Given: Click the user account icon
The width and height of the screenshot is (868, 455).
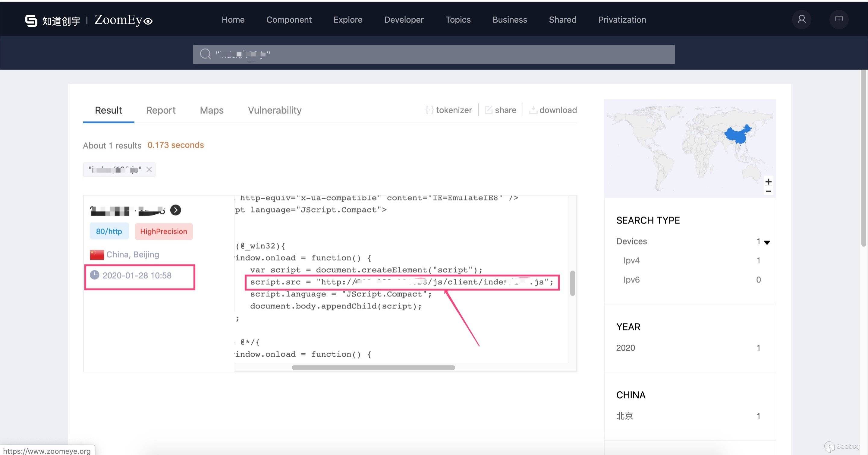Looking at the screenshot, I should [x=801, y=19].
